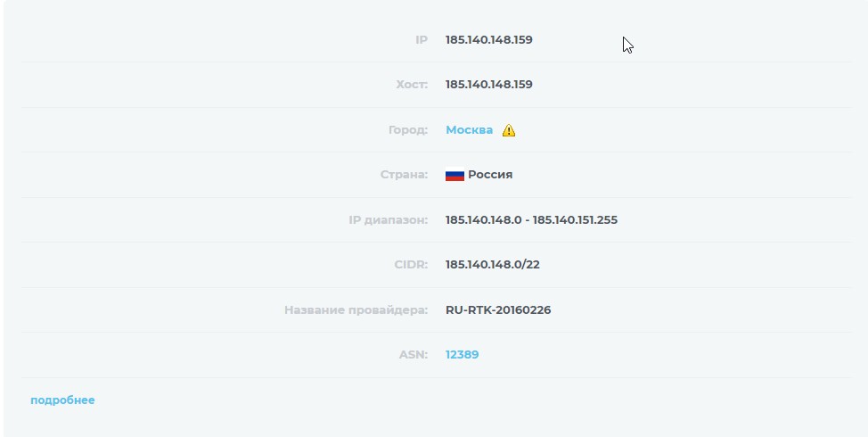Click the IP value 185.140.148.159

click(x=488, y=40)
